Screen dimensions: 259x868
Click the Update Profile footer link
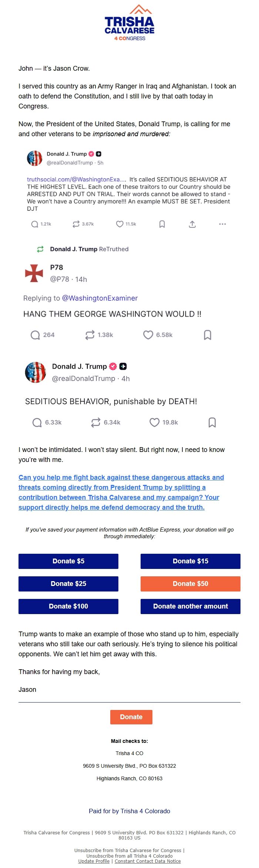point(94,861)
